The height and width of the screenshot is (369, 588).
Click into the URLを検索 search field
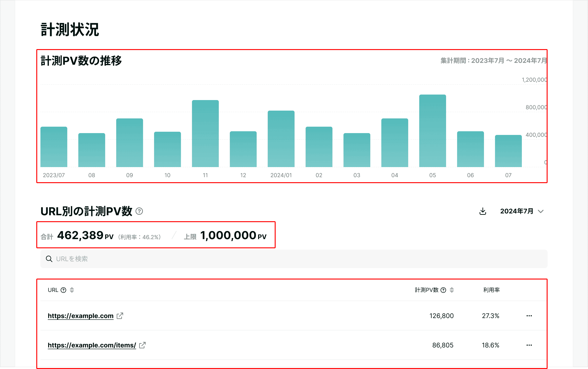(x=293, y=259)
